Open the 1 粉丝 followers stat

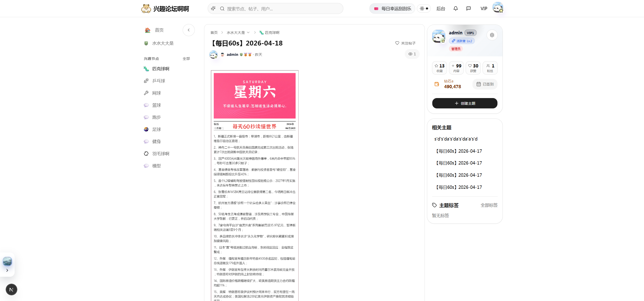tap(490, 68)
